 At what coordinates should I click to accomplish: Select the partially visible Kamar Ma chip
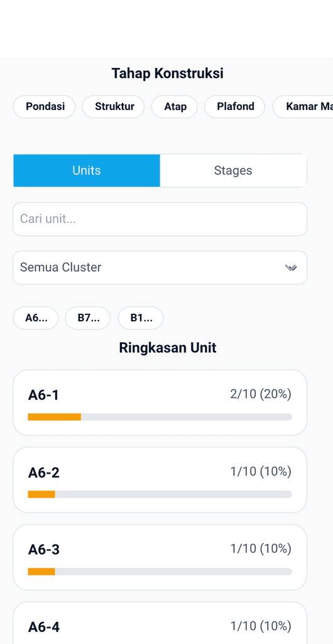(x=303, y=107)
